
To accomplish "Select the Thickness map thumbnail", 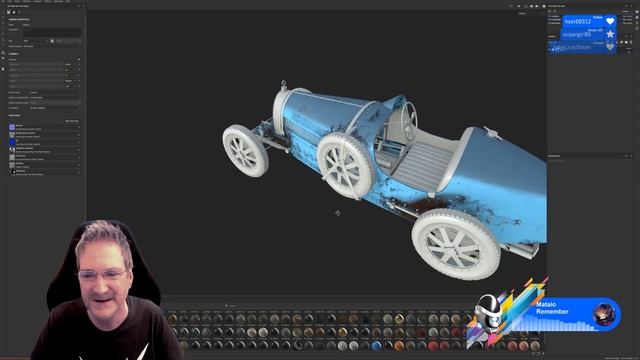I will coord(12,172).
